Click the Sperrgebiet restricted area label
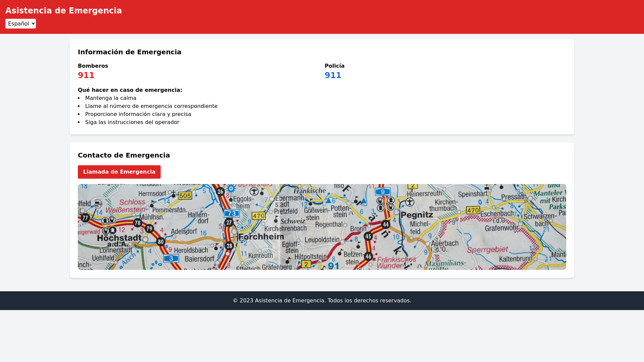Image resolution: width=644 pixels, height=362 pixels. pos(487,250)
